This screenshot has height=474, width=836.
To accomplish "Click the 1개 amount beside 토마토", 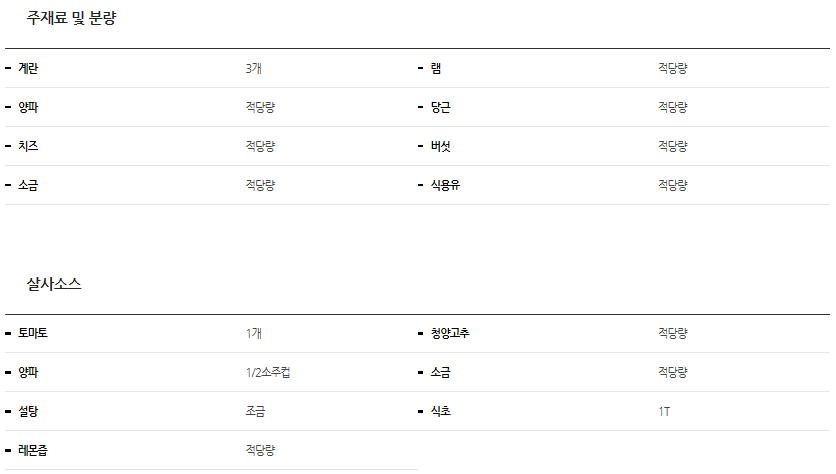I will [x=254, y=334].
